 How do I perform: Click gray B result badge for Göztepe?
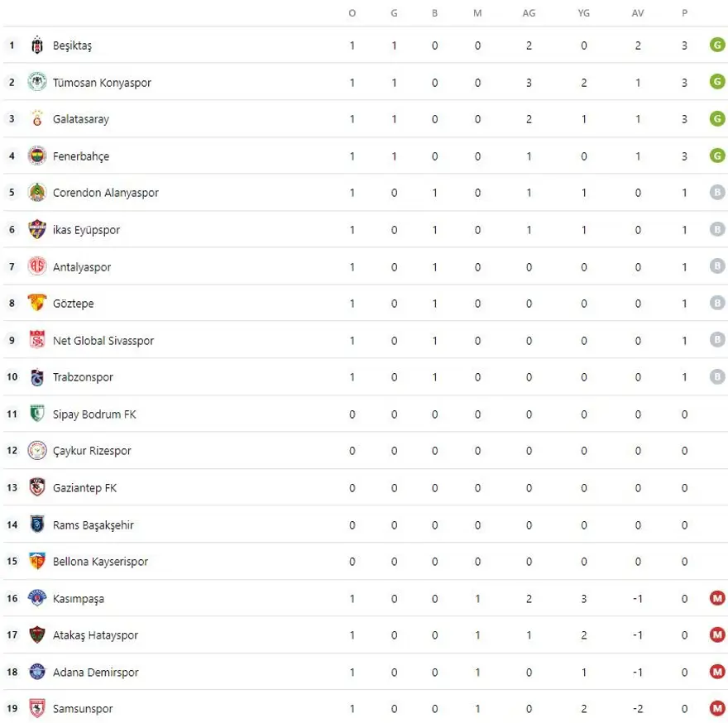pyautogui.click(x=717, y=303)
